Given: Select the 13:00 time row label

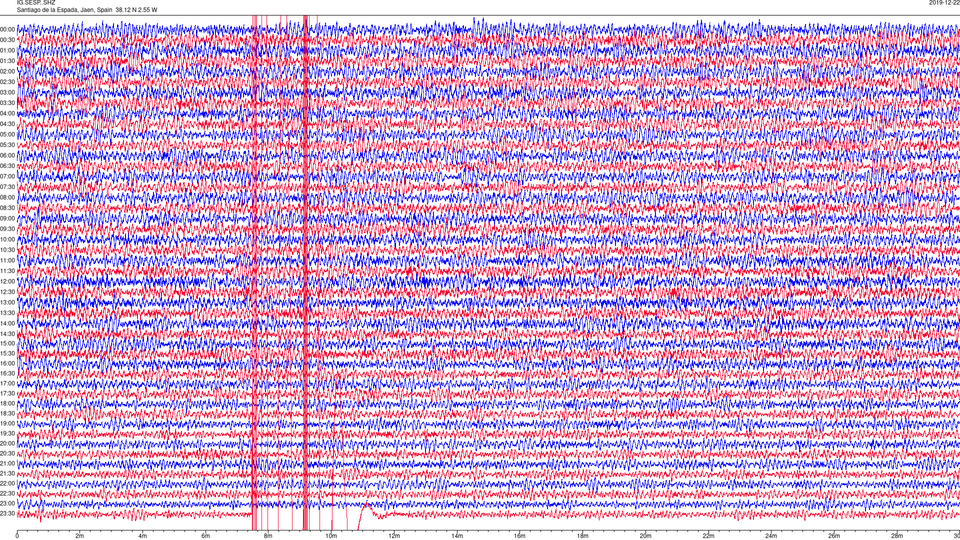Looking at the screenshot, I should [8, 302].
